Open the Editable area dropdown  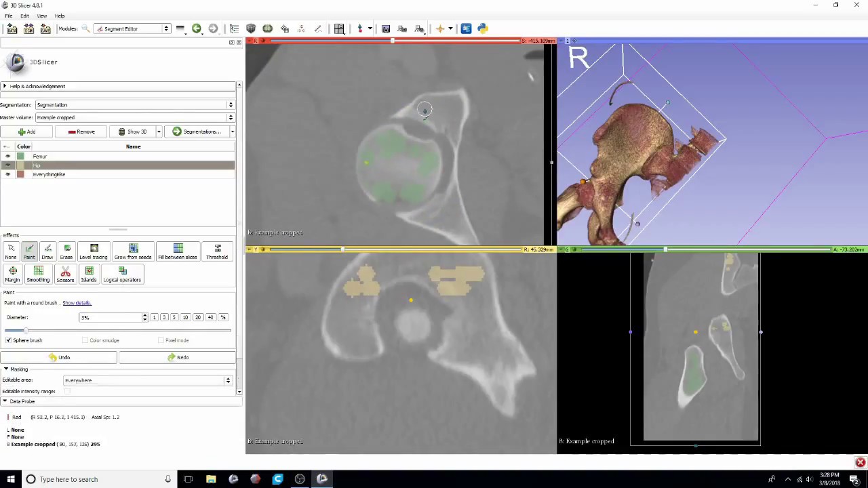[x=148, y=380]
